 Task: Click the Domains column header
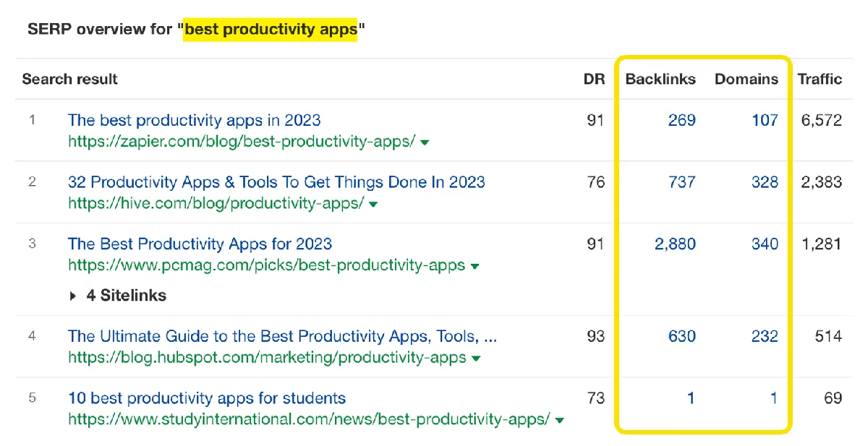click(746, 79)
